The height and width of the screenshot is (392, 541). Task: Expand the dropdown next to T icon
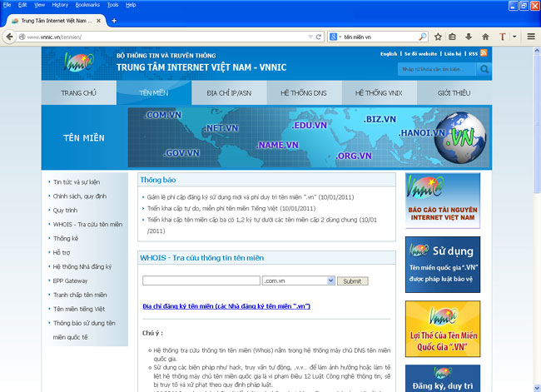click(x=514, y=37)
